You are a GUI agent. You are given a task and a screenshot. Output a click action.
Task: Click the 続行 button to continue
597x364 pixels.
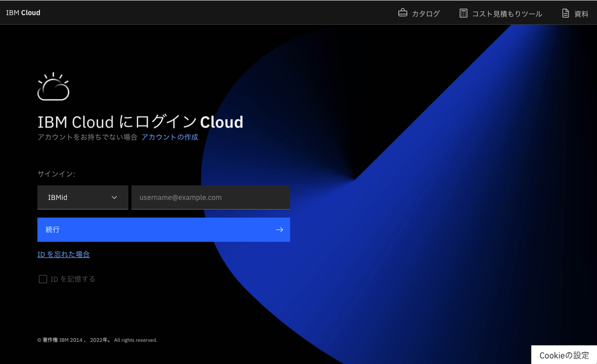click(x=164, y=229)
